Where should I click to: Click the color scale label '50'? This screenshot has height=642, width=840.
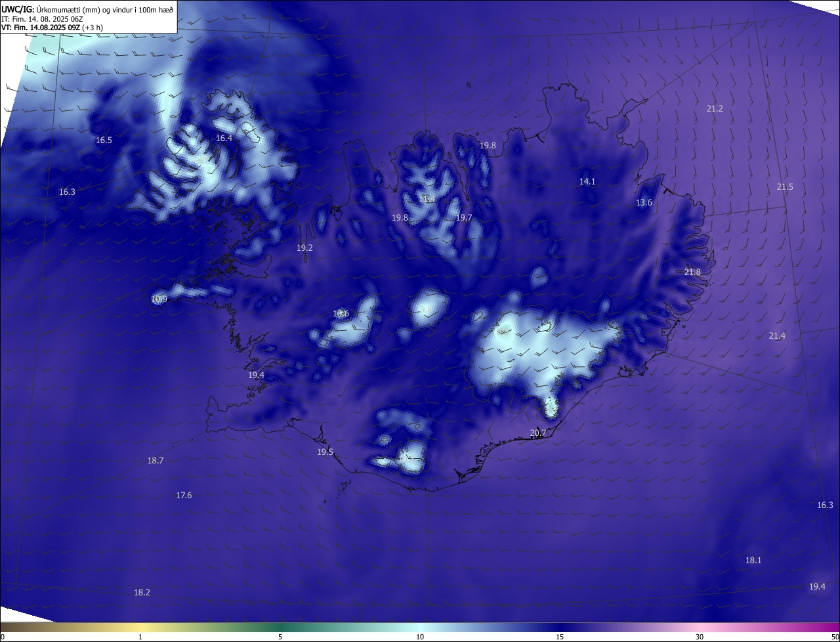pyautogui.click(x=835, y=637)
